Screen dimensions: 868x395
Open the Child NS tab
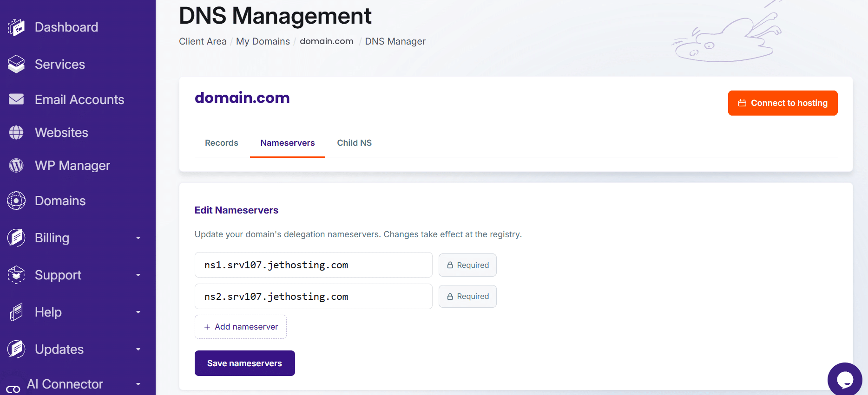(355, 143)
